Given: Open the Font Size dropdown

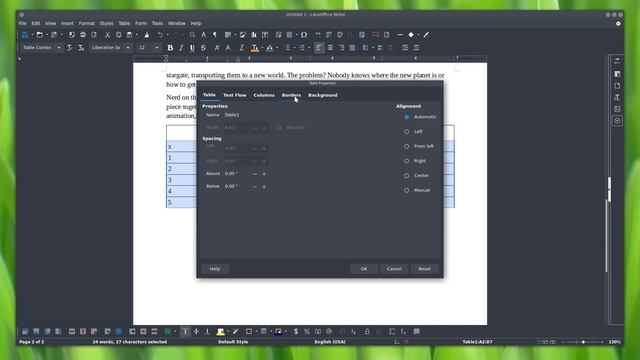Looking at the screenshot, I should pos(157,48).
